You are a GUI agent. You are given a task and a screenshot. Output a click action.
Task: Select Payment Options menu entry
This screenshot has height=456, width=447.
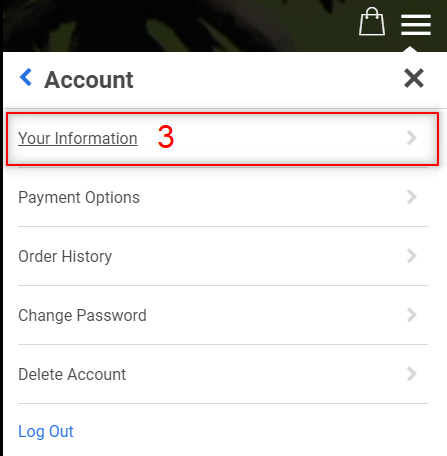pos(79,198)
